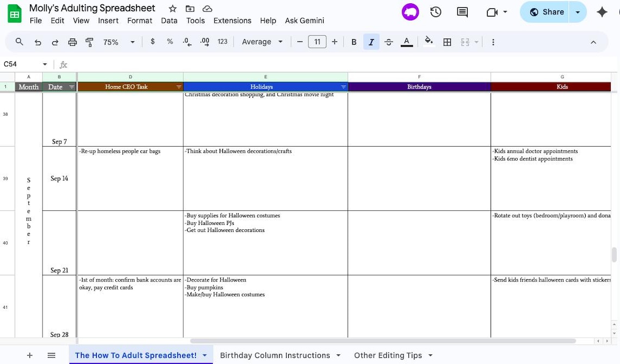Open Ask Gemini menu
The height and width of the screenshot is (364, 620).
305,21
